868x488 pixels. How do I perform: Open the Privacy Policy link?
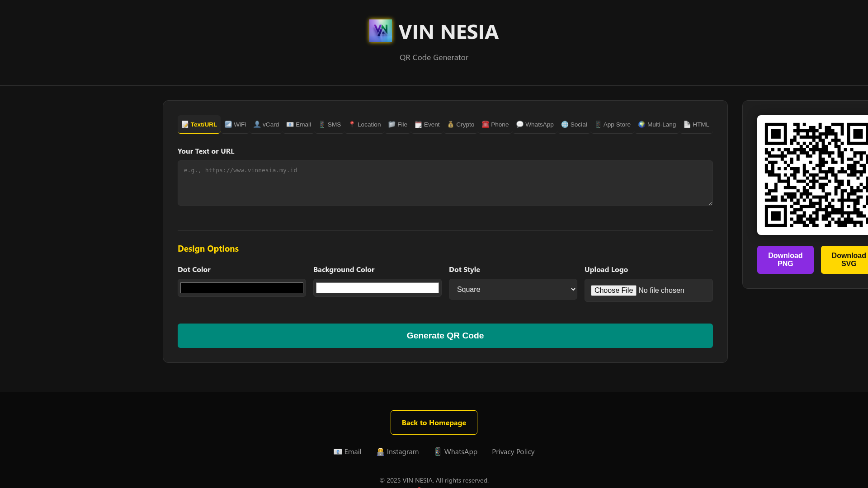[513, 451]
